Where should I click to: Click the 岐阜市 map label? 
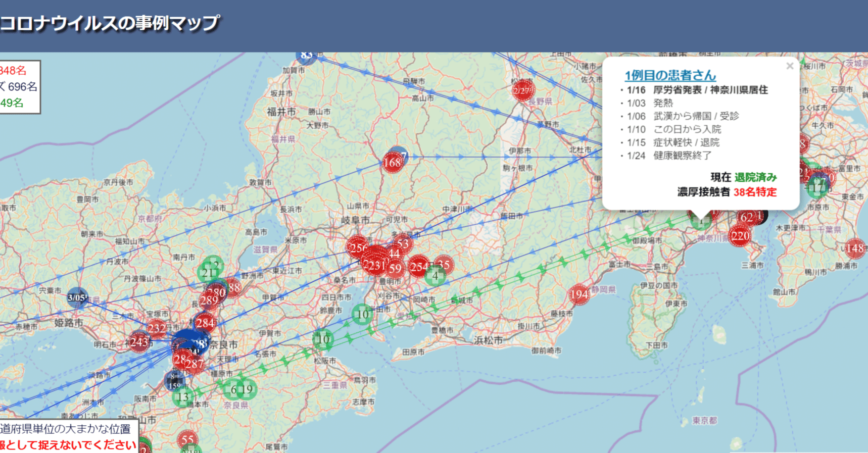(x=356, y=220)
